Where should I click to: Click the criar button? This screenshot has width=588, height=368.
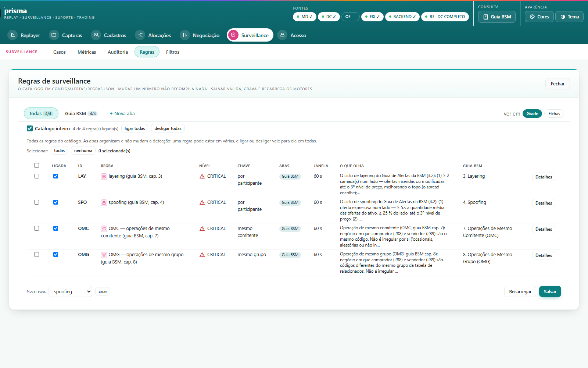click(x=103, y=291)
